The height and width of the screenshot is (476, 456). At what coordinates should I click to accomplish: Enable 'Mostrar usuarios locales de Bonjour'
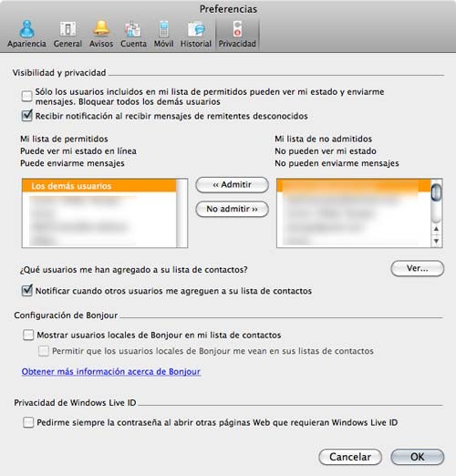(x=28, y=335)
